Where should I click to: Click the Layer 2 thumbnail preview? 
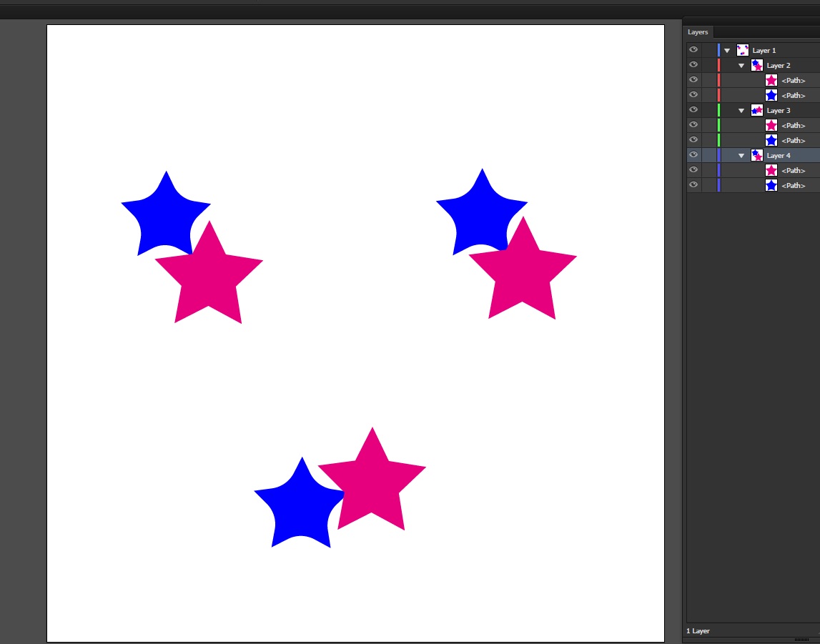(x=756, y=65)
